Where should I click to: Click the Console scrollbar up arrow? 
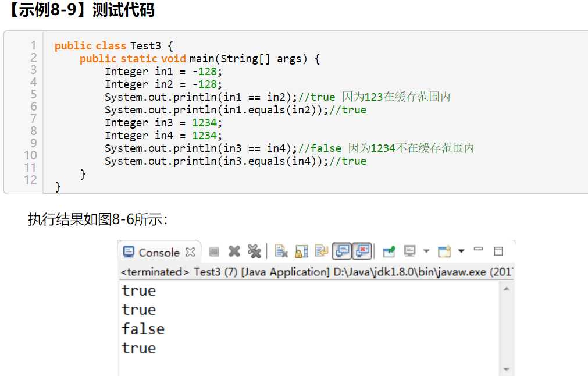tap(507, 289)
